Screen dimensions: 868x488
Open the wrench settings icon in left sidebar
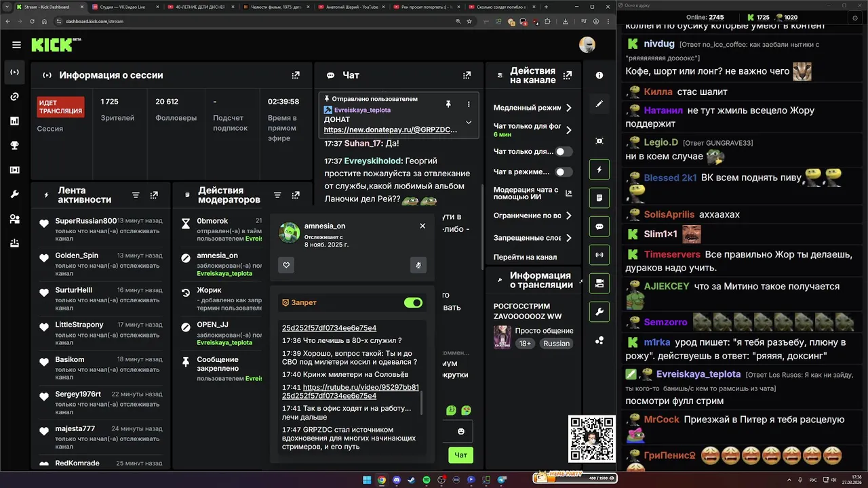pos(14,195)
